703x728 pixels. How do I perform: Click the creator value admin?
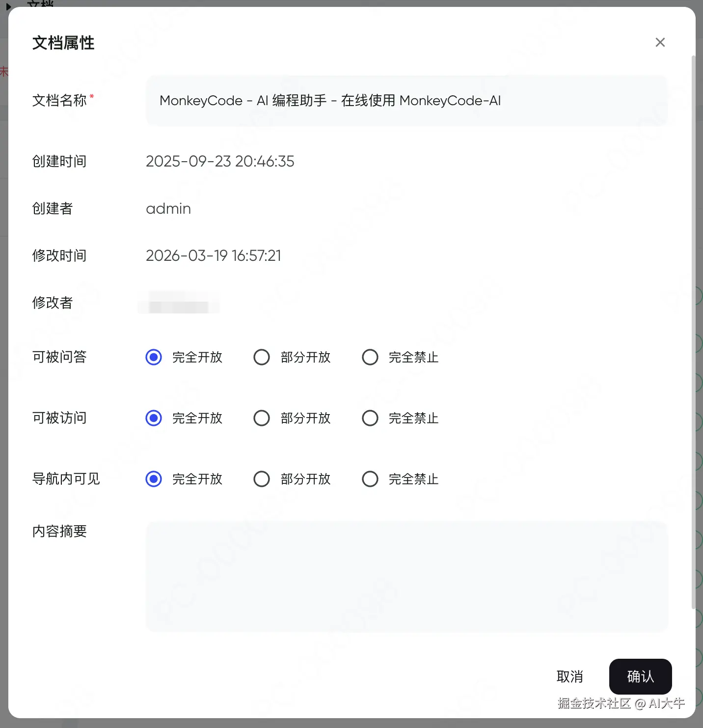168,208
